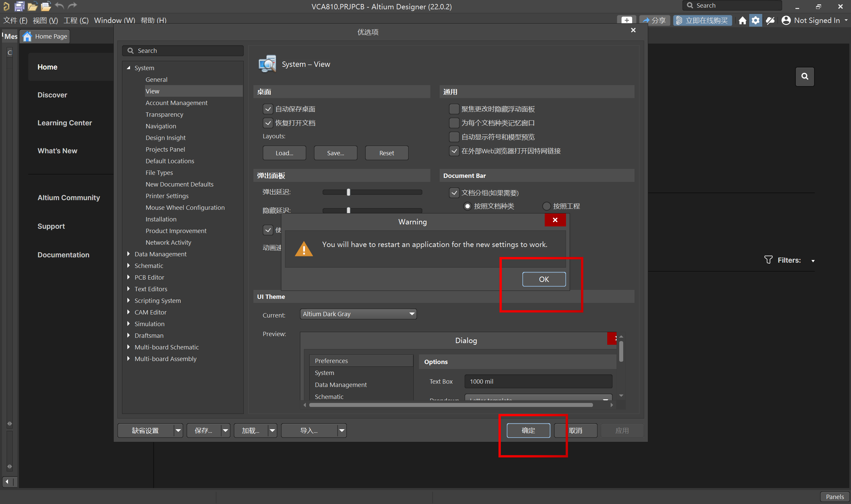
Task: Click the Not Signed In user icon
Action: [786, 21]
